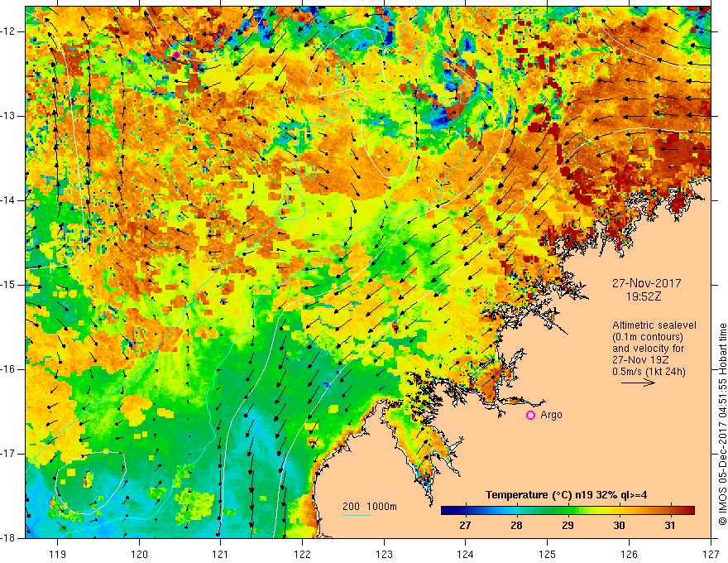This screenshot has width=728, height=563.
Task: Click the longitude axis label 122
Action: click(302, 554)
